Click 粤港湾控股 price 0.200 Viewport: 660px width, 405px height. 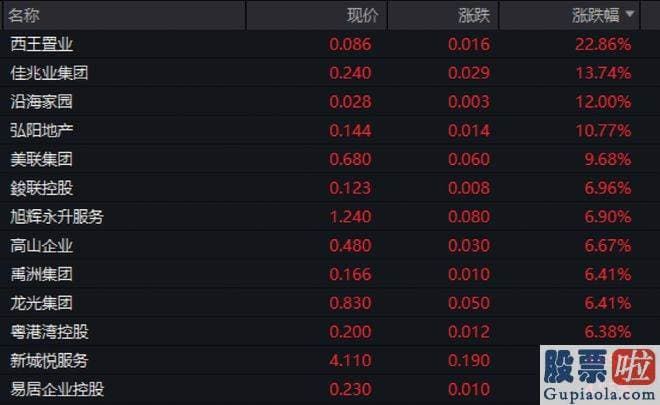(x=350, y=332)
